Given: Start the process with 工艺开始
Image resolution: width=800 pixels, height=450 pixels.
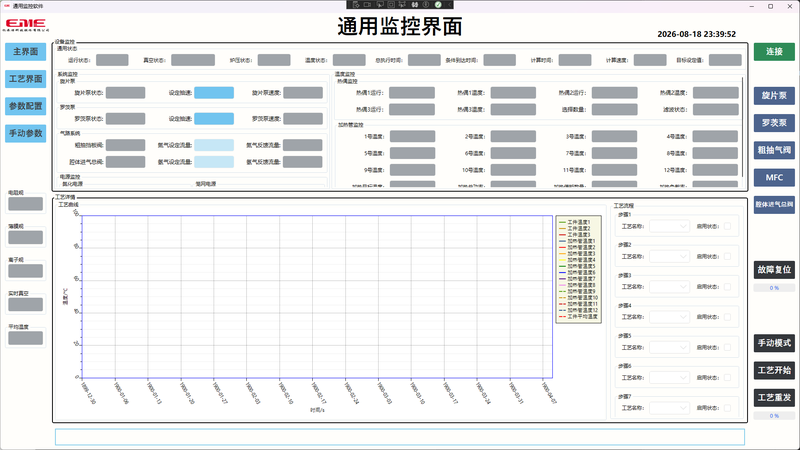Looking at the screenshot, I should 774,370.
